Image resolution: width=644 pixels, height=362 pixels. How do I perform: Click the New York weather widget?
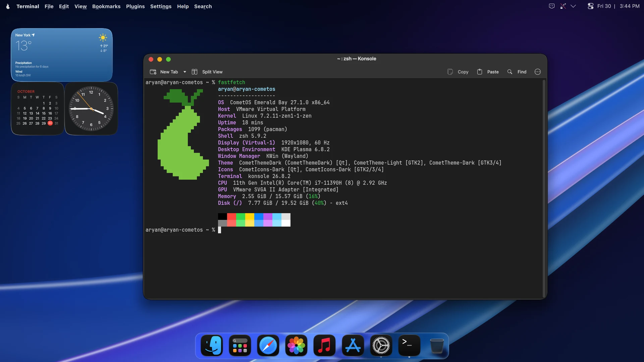(x=62, y=55)
